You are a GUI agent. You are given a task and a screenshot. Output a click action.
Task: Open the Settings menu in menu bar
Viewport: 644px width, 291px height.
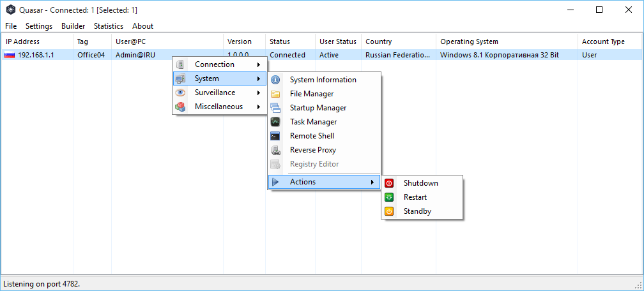tap(39, 26)
